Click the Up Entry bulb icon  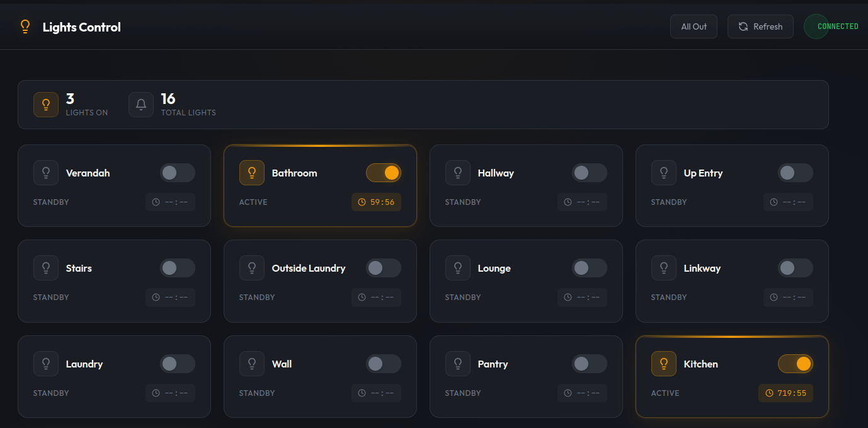pos(663,173)
